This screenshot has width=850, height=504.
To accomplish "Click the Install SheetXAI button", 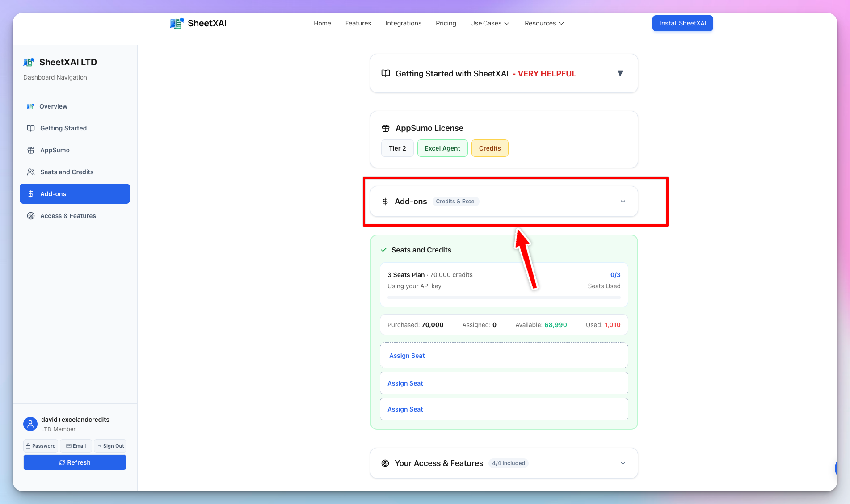I will pos(682,23).
